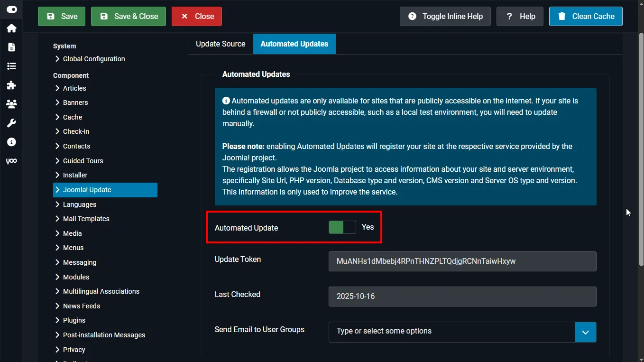Click the Save & Close button
Viewport: 644px width, 362px height.
pyautogui.click(x=128, y=16)
